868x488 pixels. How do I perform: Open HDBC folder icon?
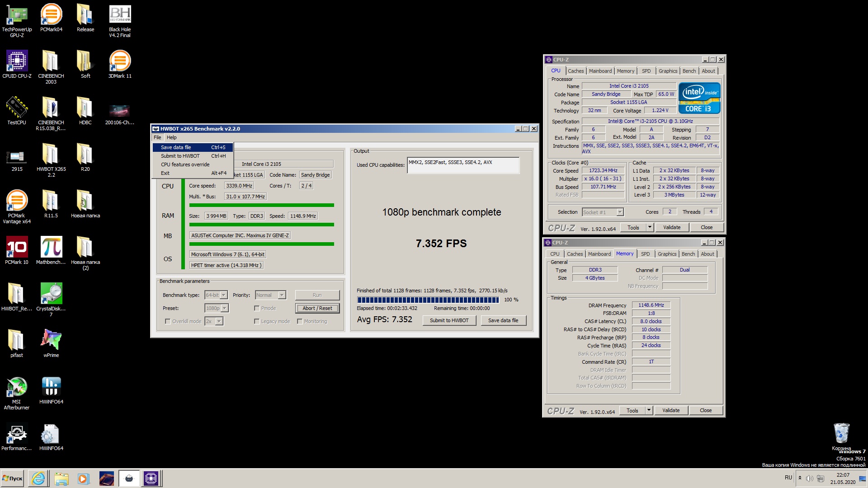pyautogui.click(x=85, y=111)
